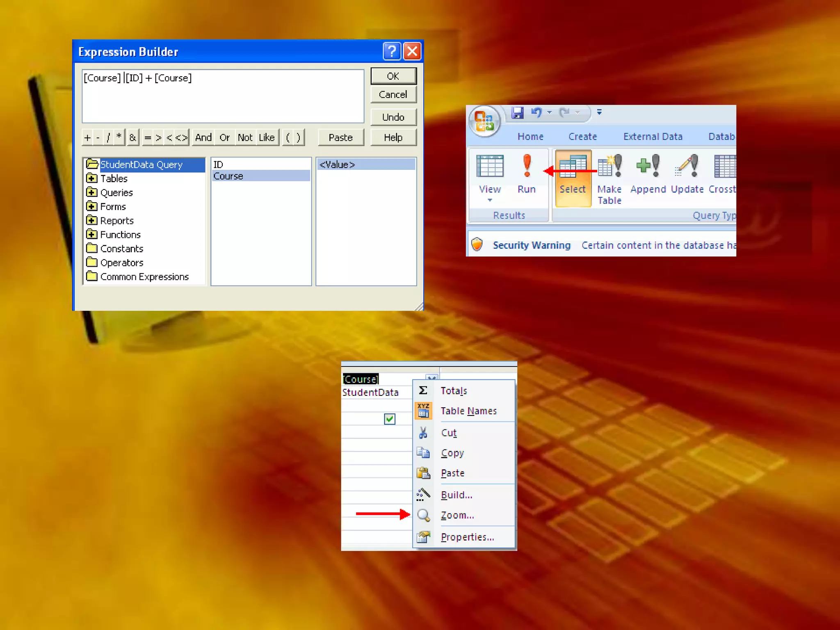Select Course in the field list
The width and height of the screenshot is (840, 630).
(228, 176)
